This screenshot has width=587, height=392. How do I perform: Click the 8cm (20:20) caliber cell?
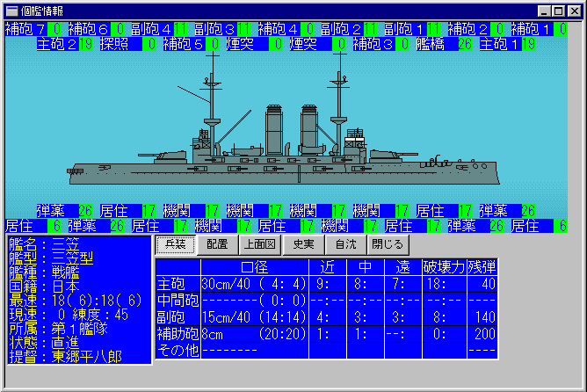(x=255, y=334)
